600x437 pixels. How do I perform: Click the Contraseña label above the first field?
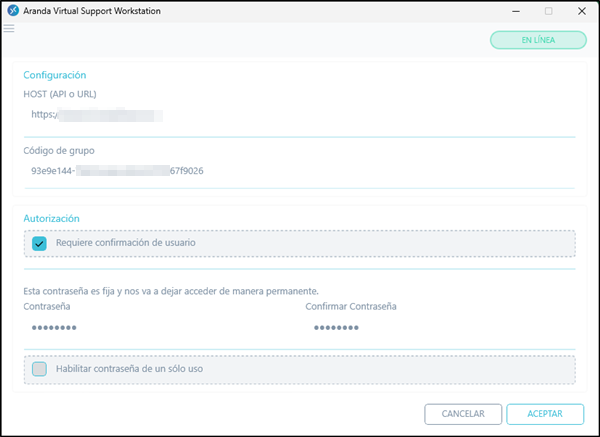[47, 307]
